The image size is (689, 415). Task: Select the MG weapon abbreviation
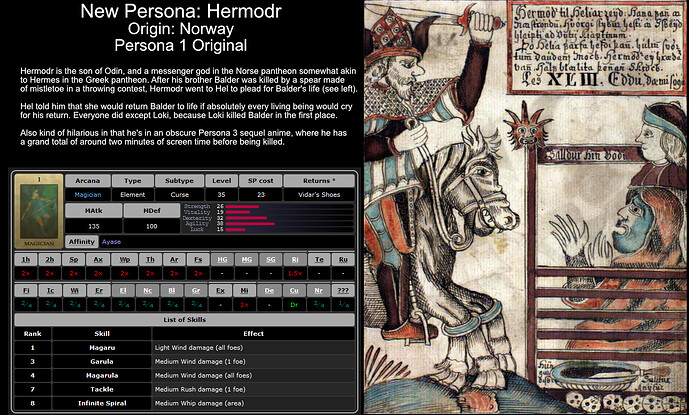click(x=247, y=259)
